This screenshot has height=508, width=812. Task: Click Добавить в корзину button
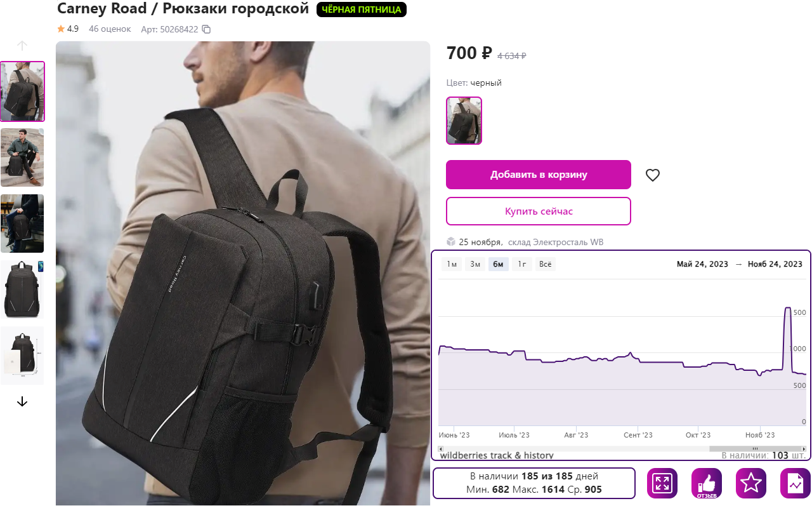[x=539, y=175]
